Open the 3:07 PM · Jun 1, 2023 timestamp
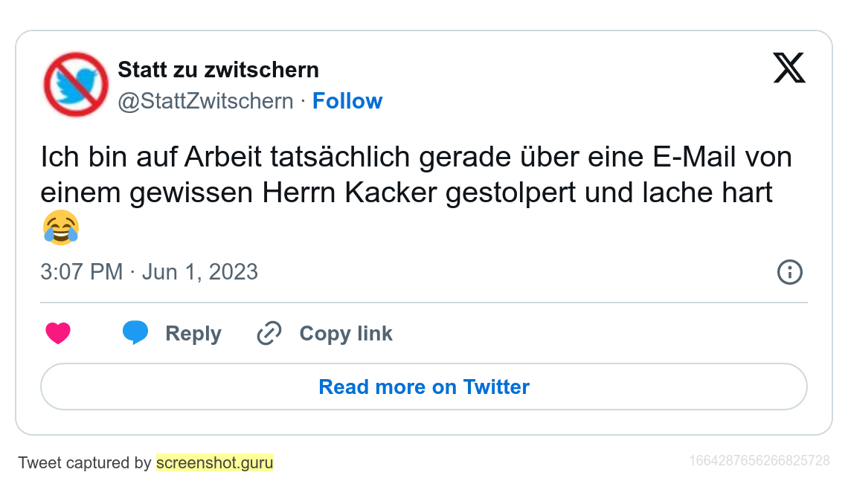The height and width of the screenshot is (504, 848). pyautogui.click(x=149, y=272)
